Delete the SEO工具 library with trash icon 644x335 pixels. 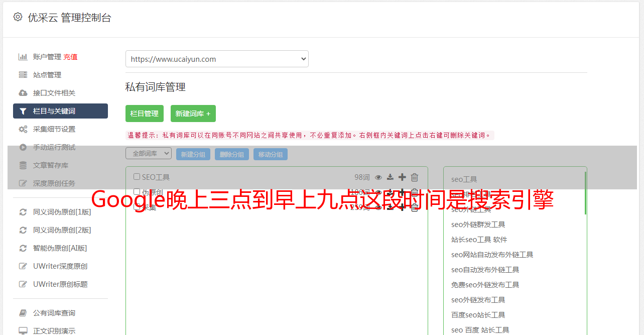(x=415, y=177)
